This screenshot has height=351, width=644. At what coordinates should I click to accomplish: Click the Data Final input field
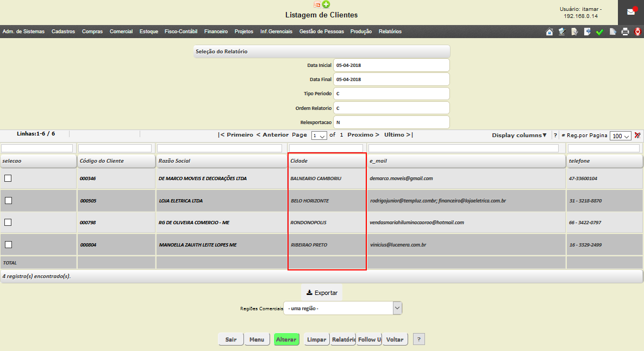point(391,79)
